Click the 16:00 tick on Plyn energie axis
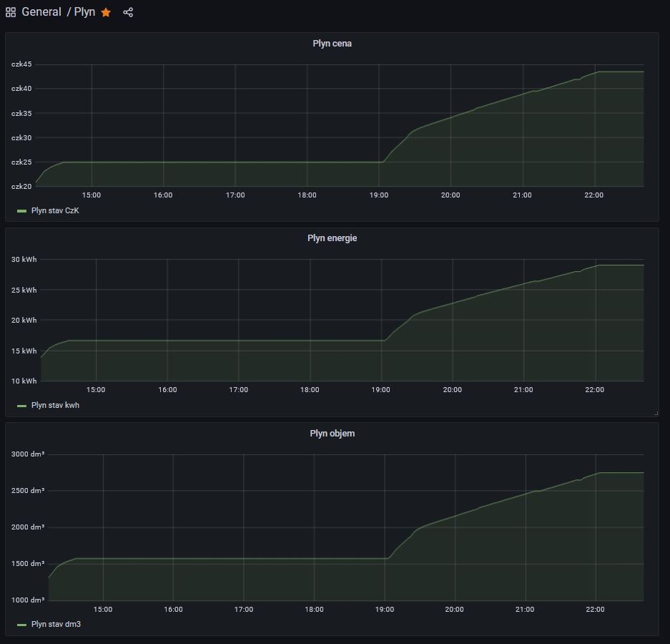This screenshot has height=644, width=670. coord(167,390)
